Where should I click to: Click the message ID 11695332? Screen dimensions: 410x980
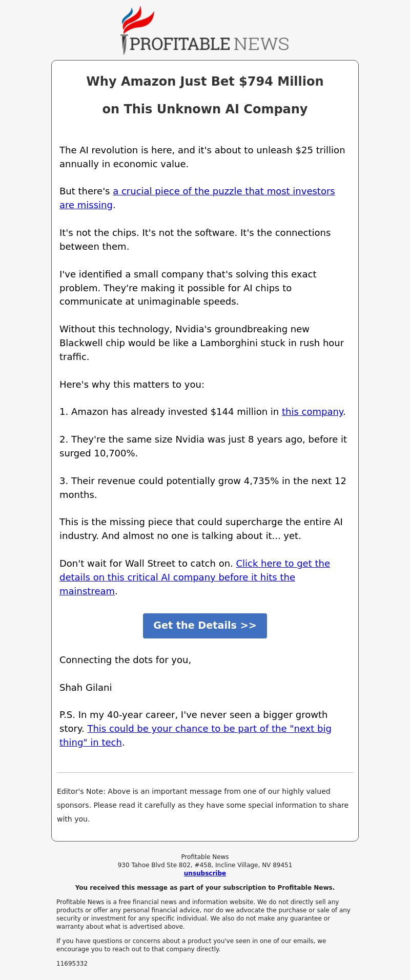[72, 964]
